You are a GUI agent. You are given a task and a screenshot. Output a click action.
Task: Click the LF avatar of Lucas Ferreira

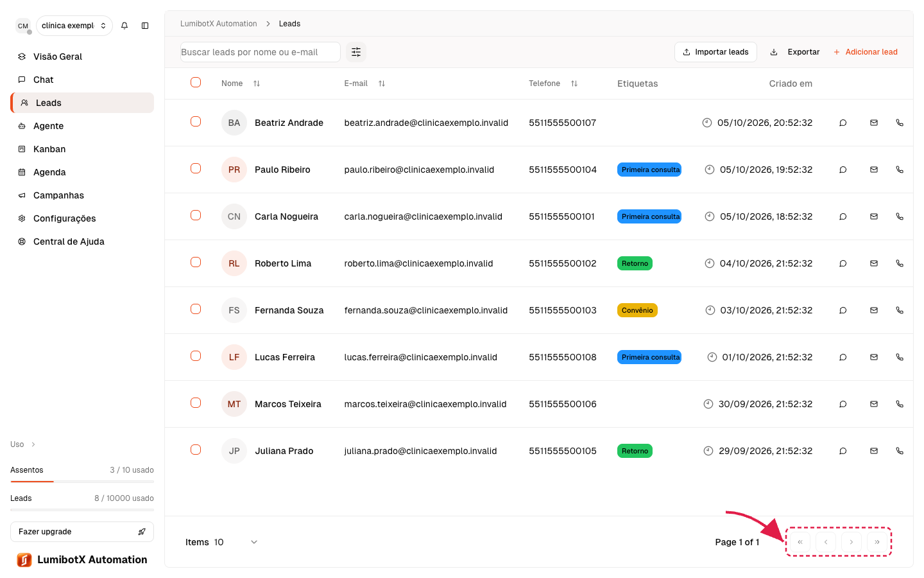(234, 357)
